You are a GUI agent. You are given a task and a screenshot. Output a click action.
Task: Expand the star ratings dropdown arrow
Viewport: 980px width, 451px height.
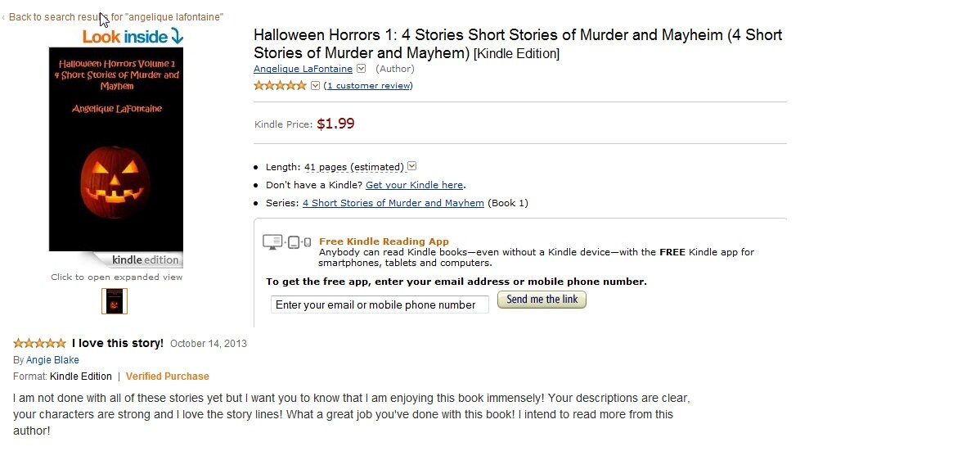coord(315,86)
